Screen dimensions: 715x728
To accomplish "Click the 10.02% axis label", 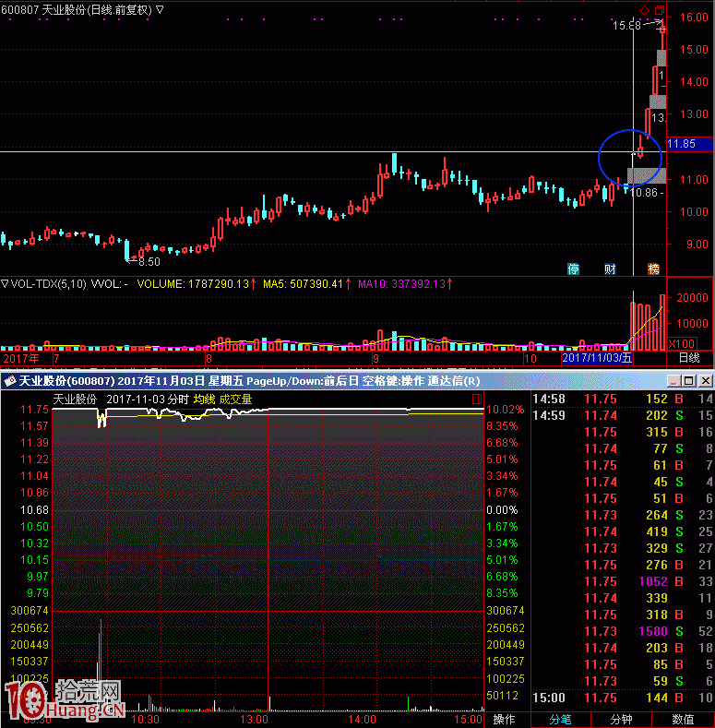I will 506,410.
